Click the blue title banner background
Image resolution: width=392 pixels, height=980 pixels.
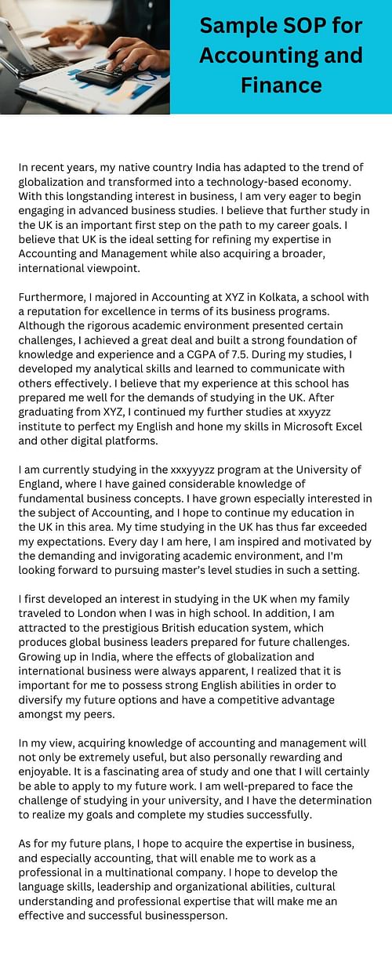pyautogui.click(x=281, y=57)
